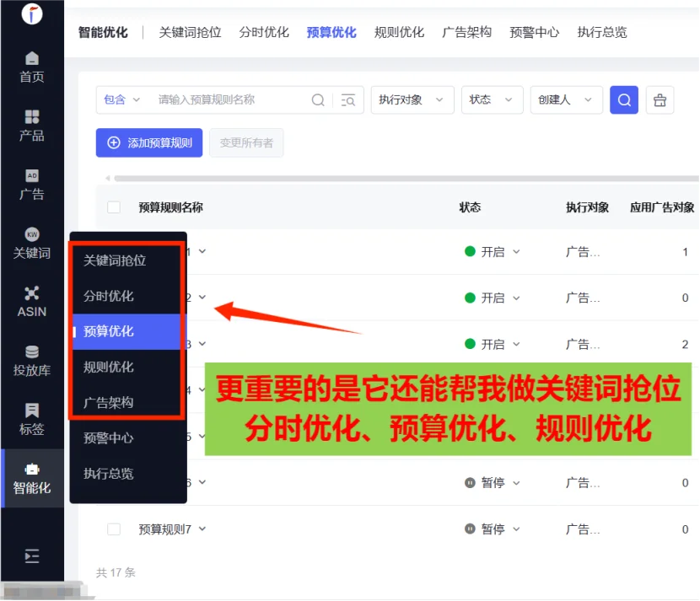The width and height of the screenshot is (700, 601).
Task: Click the green status dot of first row
Action: pyautogui.click(x=470, y=251)
